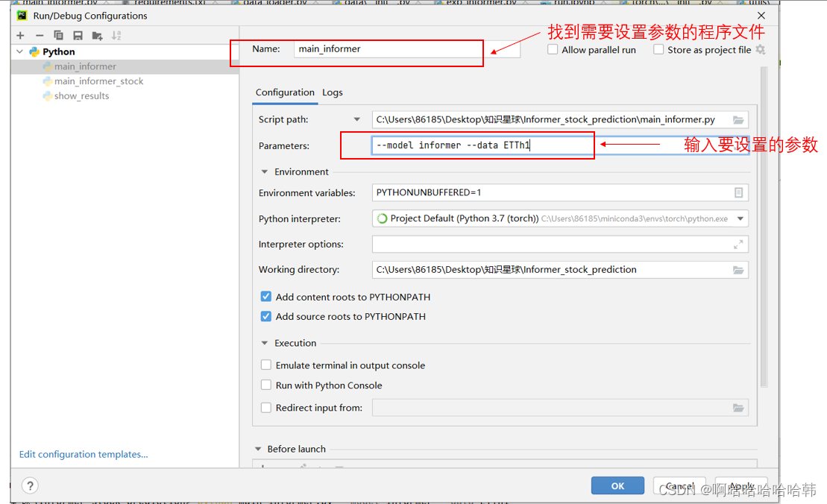827x504 pixels.
Task: Click the OK button
Action: tap(617, 485)
